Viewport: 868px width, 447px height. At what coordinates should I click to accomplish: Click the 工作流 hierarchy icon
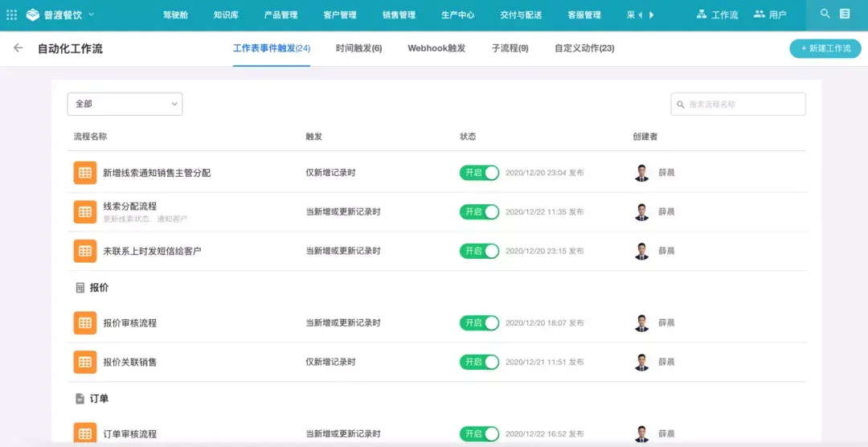click(702, 14)
